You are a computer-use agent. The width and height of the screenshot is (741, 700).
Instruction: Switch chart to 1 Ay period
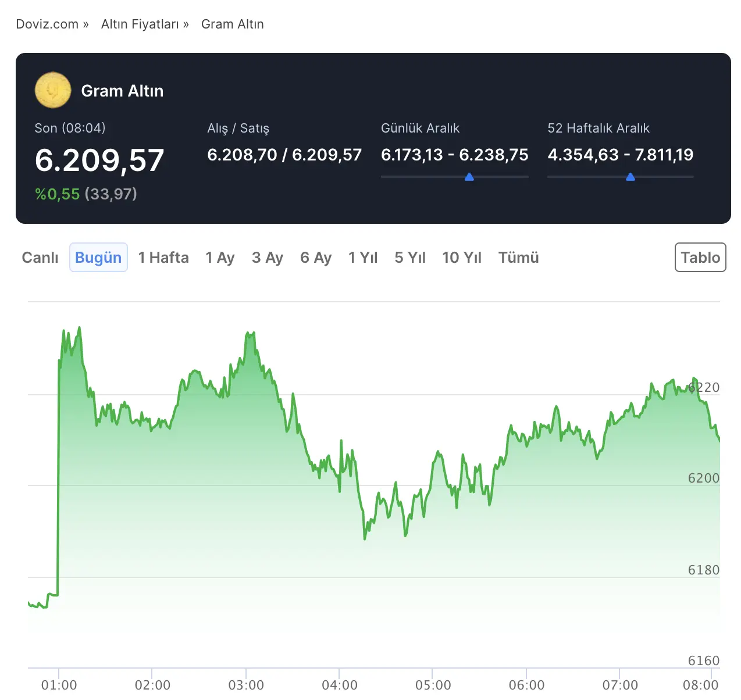[220, 258]
